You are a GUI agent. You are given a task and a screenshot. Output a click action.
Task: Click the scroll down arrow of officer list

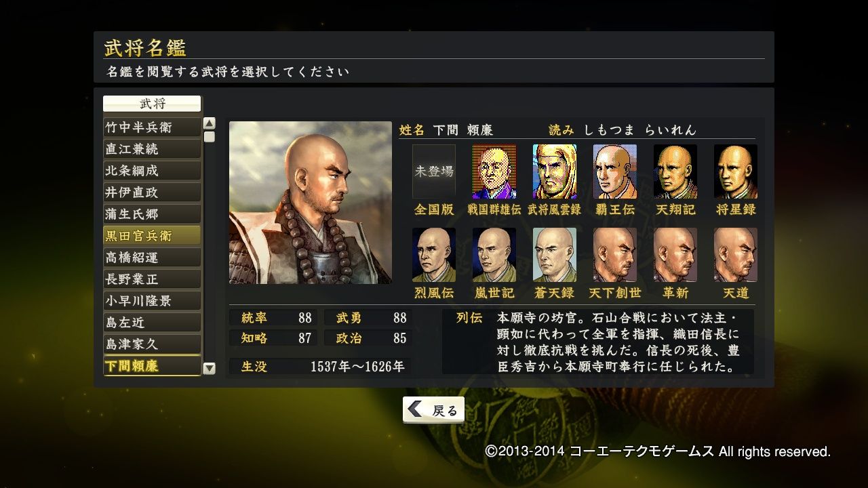coord(210,369)
